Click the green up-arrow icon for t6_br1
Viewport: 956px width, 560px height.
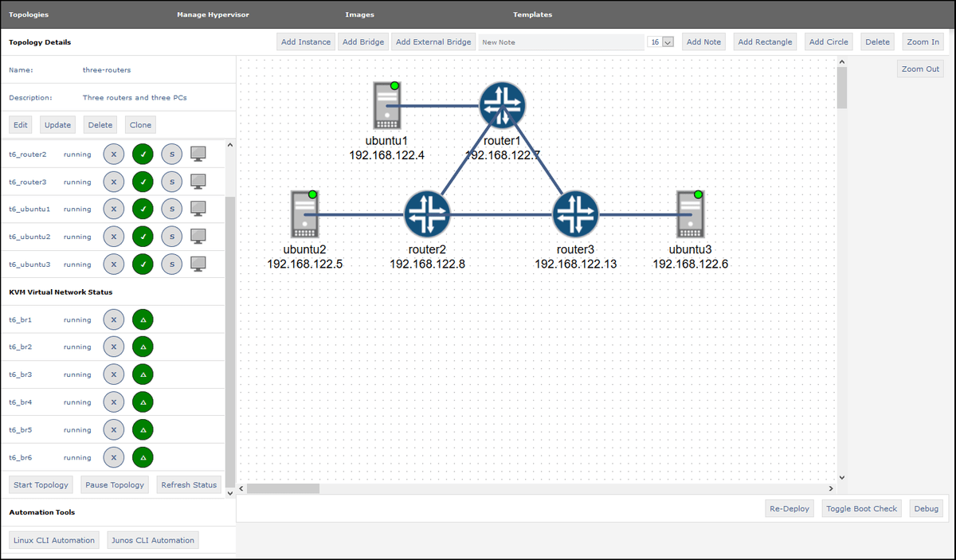click(x=143, y=319)
